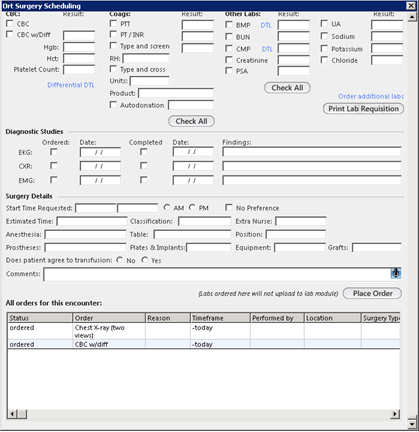Click the Anesthesia field
The width and height of the screenshot is (419, 432).
coord(85,235)
